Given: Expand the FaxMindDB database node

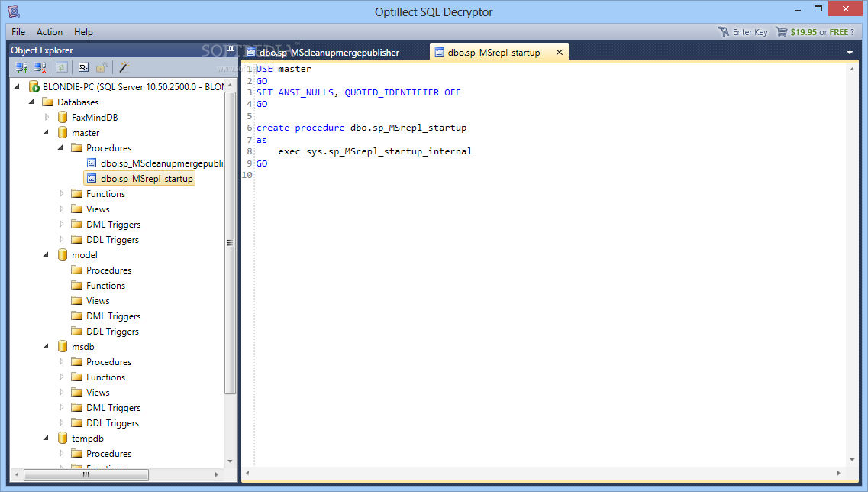Looking at the screenshot, I should point(47,118).
